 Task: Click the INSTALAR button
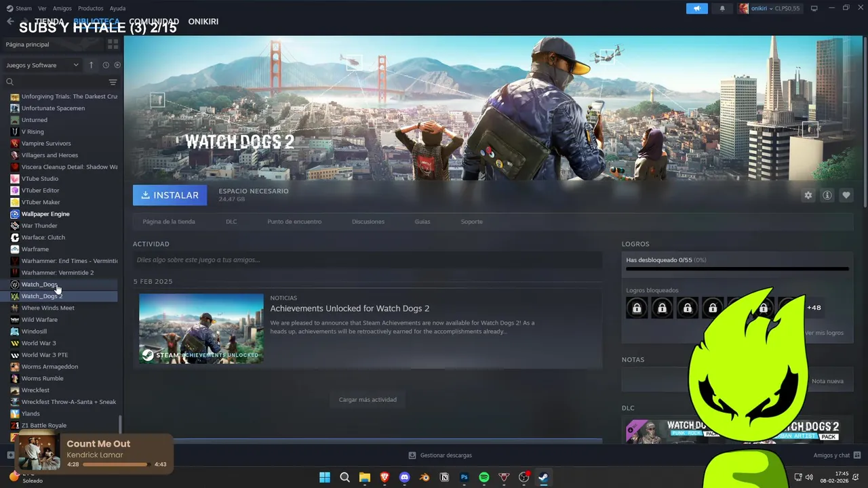click(170, 195)
